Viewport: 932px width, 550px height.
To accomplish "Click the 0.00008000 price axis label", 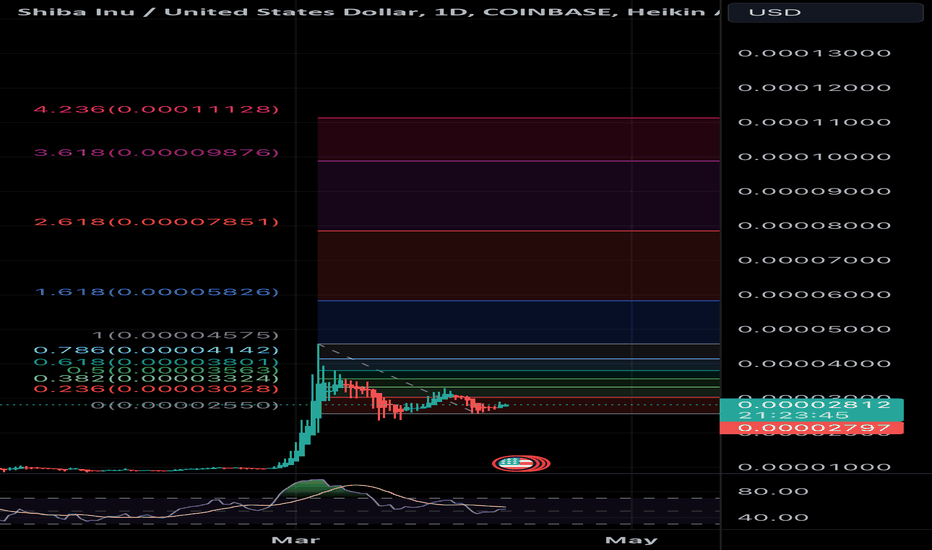I will (x=814, y=225).
